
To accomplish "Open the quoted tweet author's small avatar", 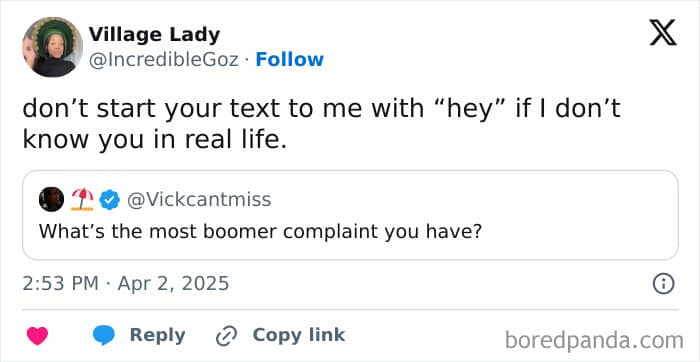I will click(x=51, y=199).
